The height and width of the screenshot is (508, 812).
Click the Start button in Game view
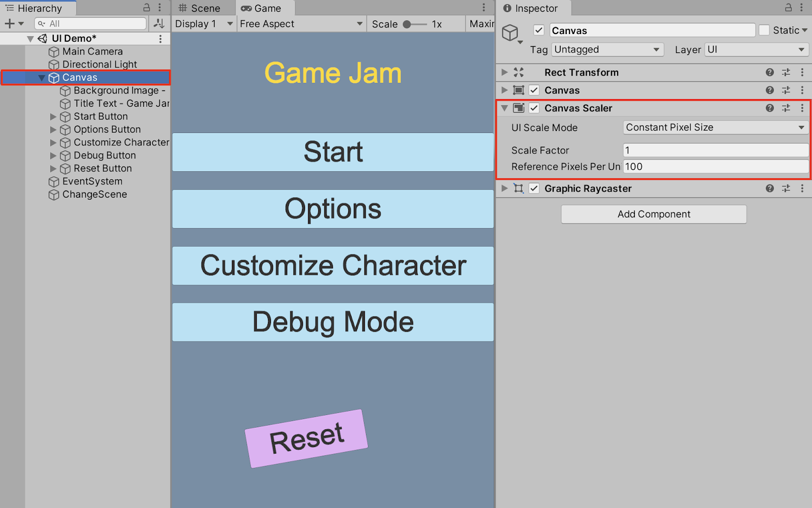tap(333, 152)
